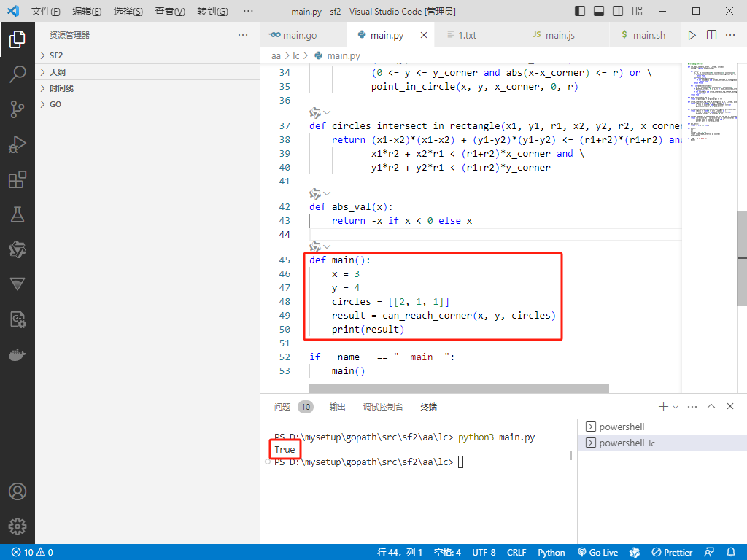The height and width of the screenshot is (560, 747).
Task: Open the Run and Debug view
Action: coord(18,144)
